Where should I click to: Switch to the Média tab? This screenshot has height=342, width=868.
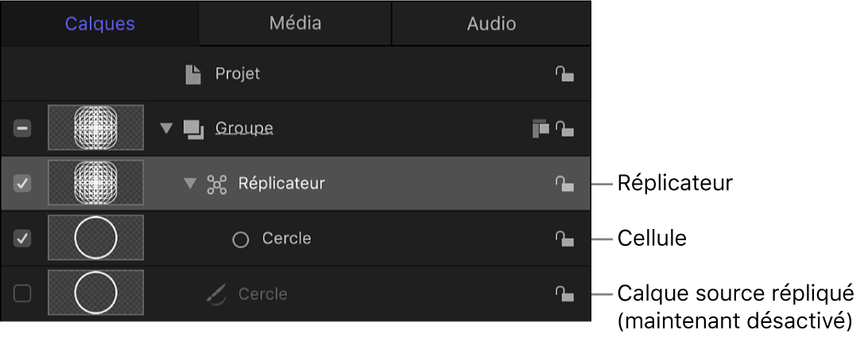(x=295, y=23)
